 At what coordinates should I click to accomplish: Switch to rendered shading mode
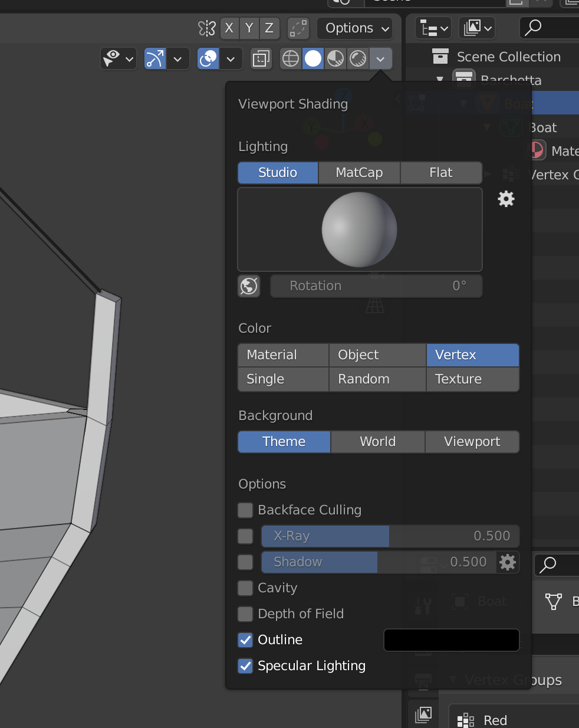pyautogui.click(x=358, y=58)
